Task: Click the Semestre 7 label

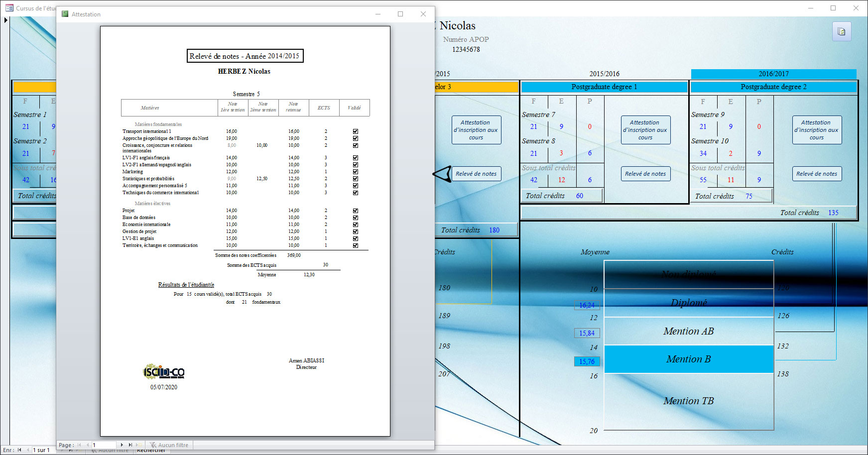Action: (538, 114)
